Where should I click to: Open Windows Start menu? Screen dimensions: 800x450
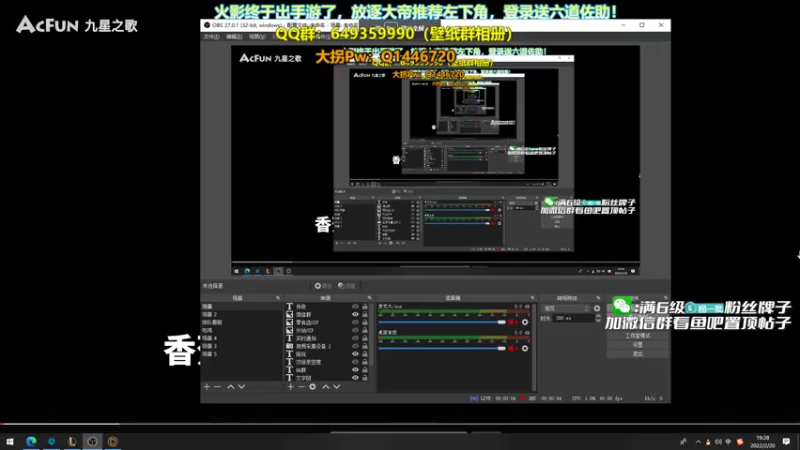coord(10,441)
